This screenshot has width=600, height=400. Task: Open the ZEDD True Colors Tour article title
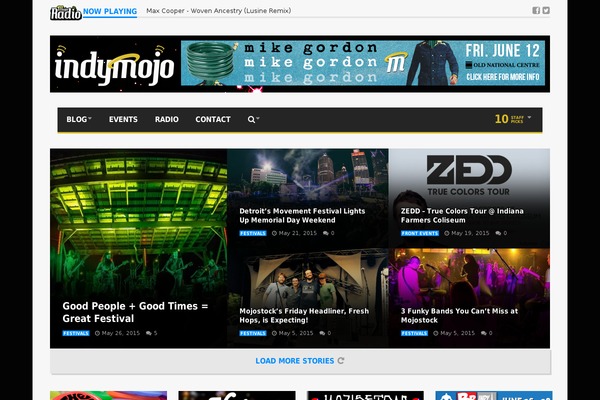[x=462, y=216]
